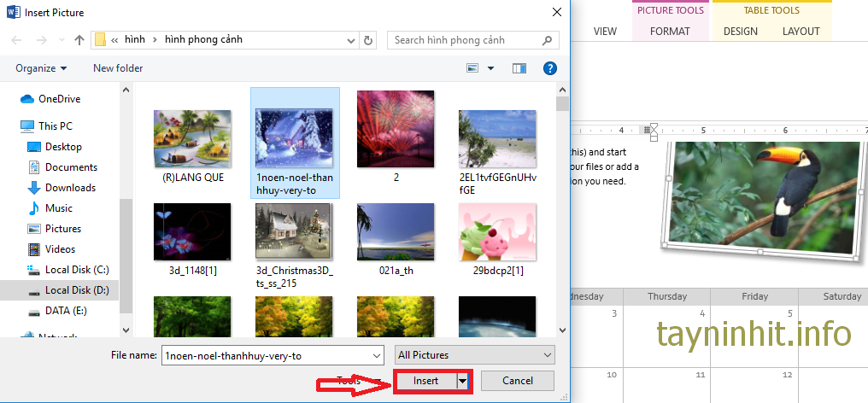Select OneDrive in navigation pane
The image size is (868, 403).
(x=59, y=99)
